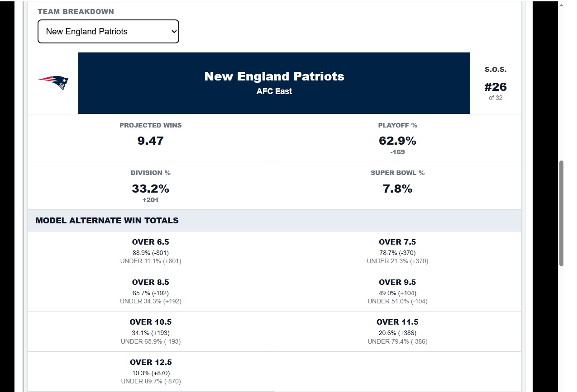Select the Over 8.5 win total cell
This screenshot has height=392, width=577.
pos(151,291)
